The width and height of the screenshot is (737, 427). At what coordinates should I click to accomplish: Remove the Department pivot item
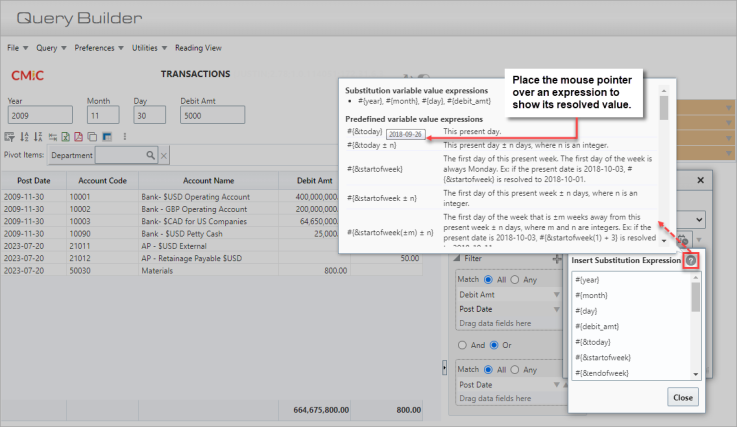(164, 156)
